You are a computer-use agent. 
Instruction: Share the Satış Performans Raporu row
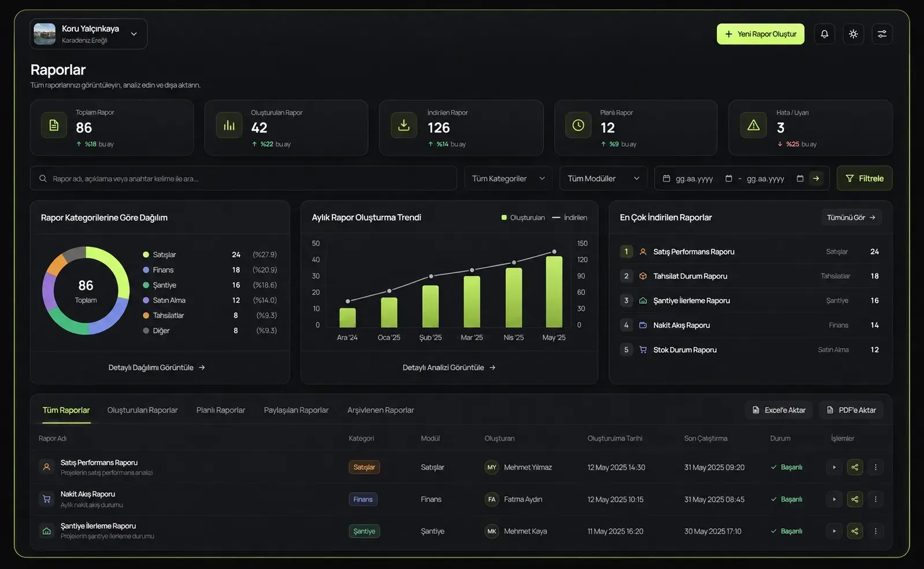pos(855,467)
